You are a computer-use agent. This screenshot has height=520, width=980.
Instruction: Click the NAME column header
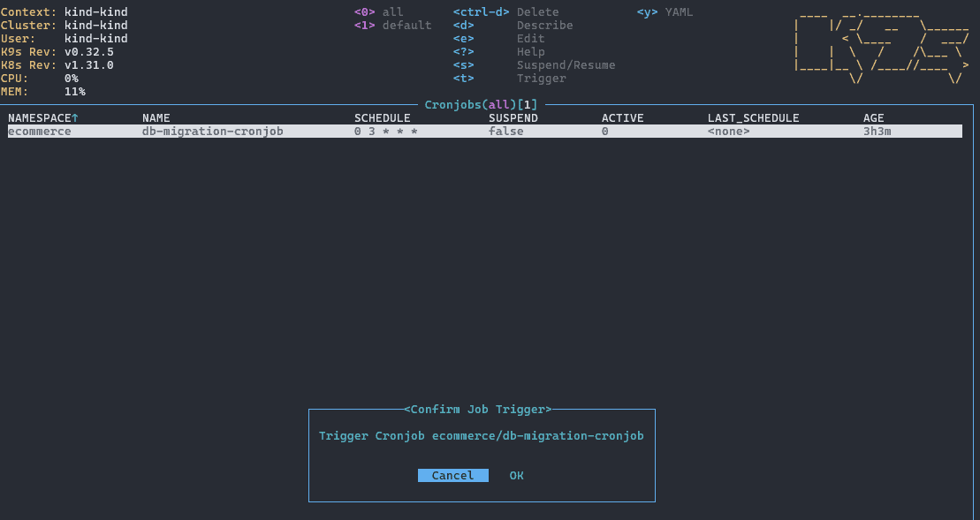156,118
